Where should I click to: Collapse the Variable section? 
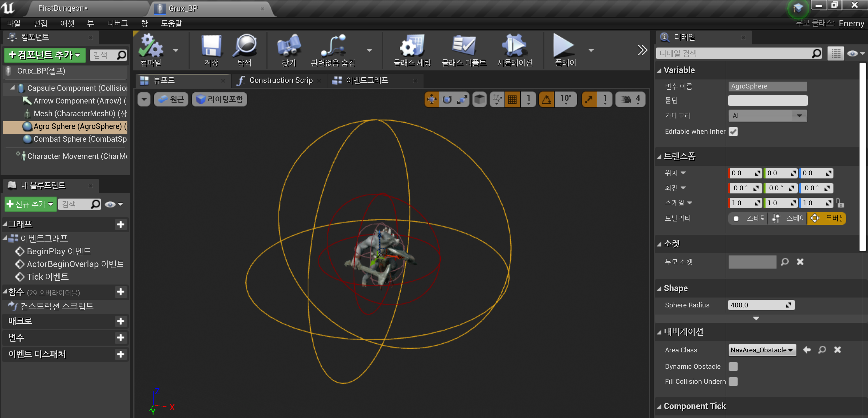659,70
